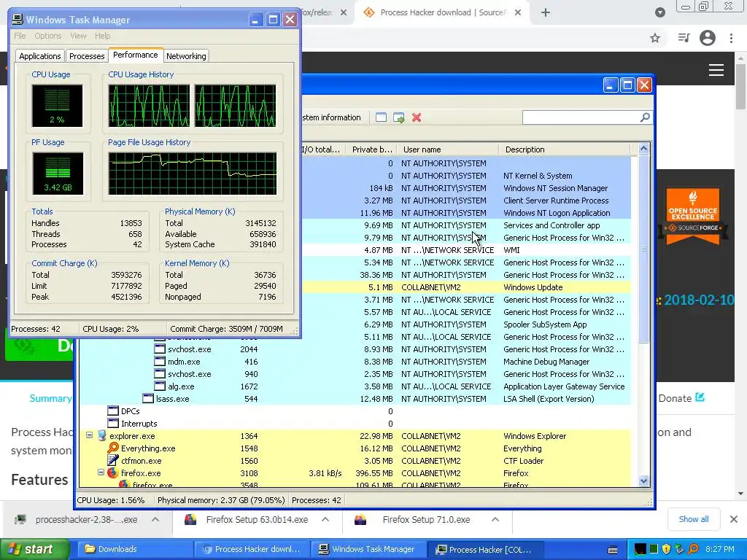Switch to Networking tab in Task Manager
Viewport: 747px width, 560px height.
(186, 56)
